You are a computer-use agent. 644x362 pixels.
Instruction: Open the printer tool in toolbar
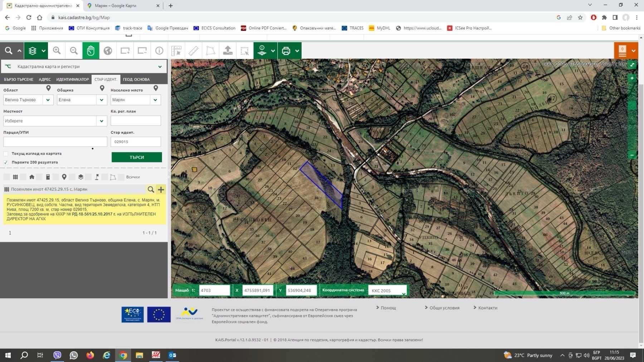286,51
